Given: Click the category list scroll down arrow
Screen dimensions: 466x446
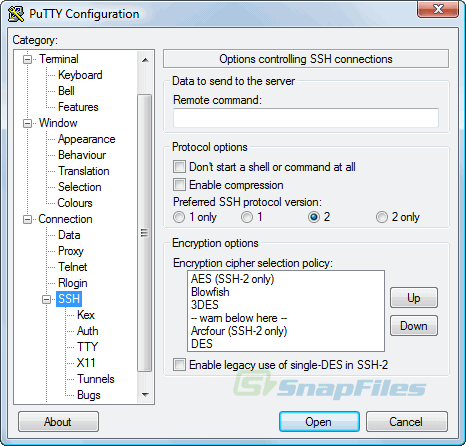Looking at the screenshot, I should (145, 395).
